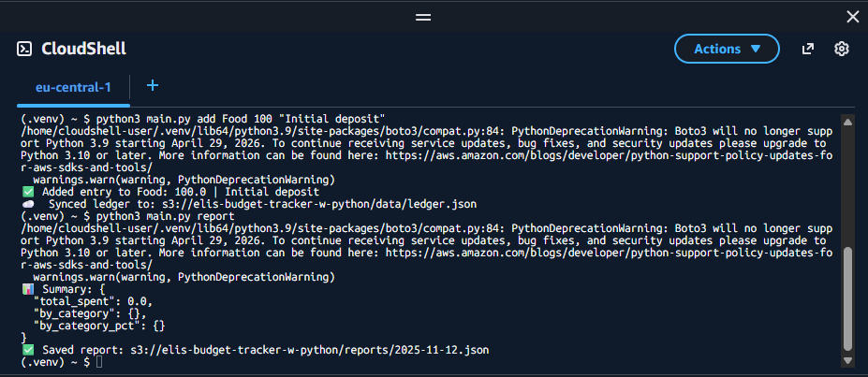Screen dimensions: 868x377
Task: Close the CloudShell panel with X
Action: (x=852, y=16)
